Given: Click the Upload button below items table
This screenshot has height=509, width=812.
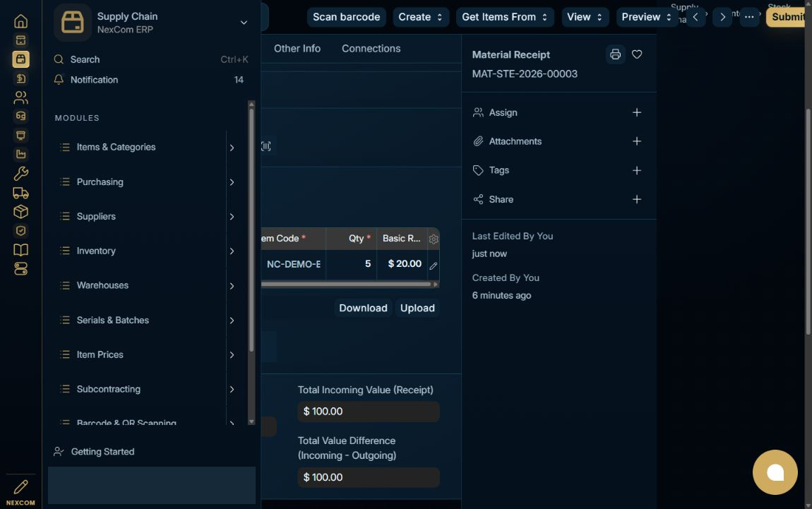Looking at the screenshot, I should (x=417, y=308).
